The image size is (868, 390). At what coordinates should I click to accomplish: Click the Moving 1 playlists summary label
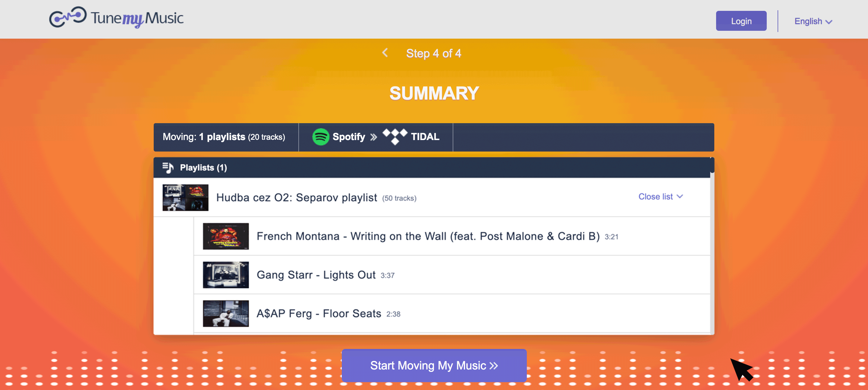point(224,137)
